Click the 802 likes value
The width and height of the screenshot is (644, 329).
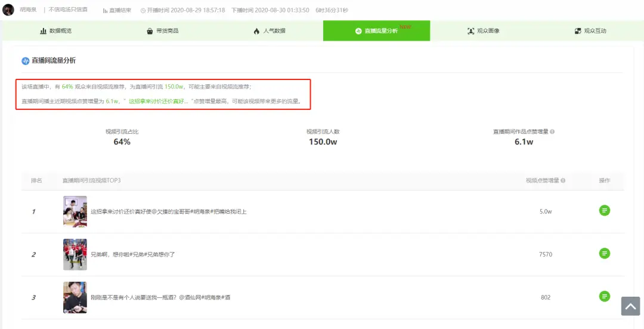pos(546,297)
